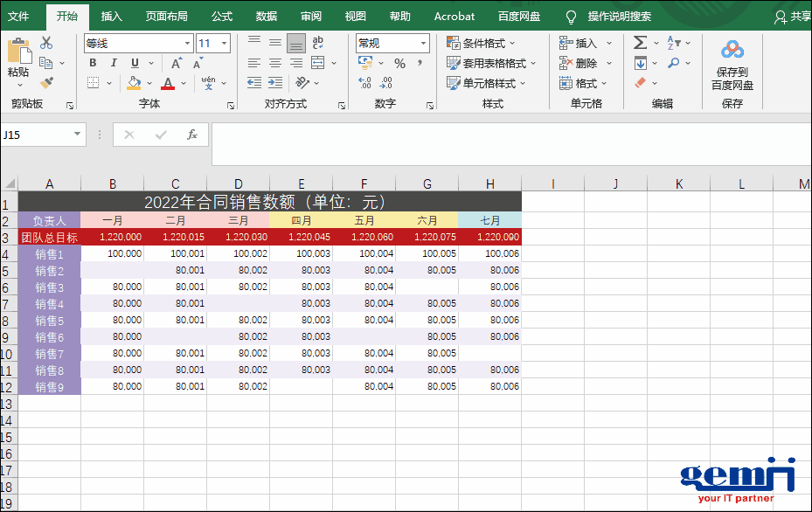Open the 公式 ribbon tab
812x512 pixels.
click(222, 16)
